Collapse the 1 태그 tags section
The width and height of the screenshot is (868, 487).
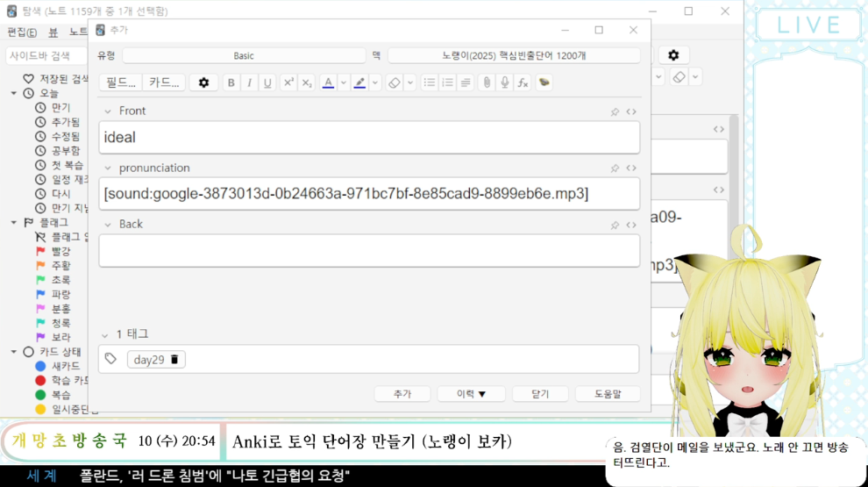click(x=104, y=334)
